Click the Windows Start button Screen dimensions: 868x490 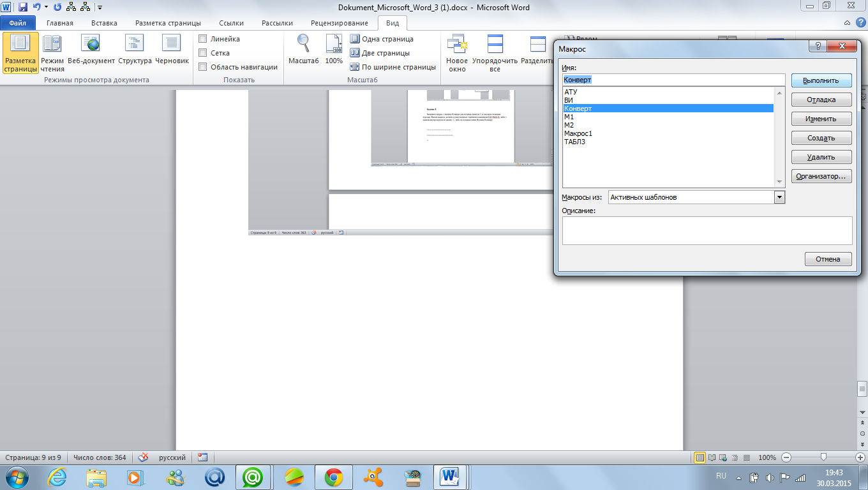(17, 477)
